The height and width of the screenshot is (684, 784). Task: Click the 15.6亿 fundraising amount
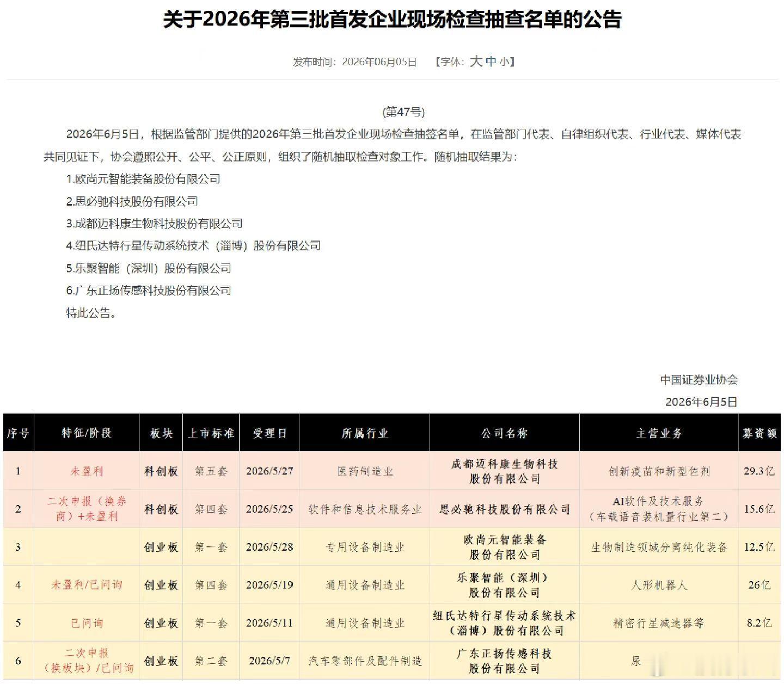pyautogui.click(x=759, y=509)
